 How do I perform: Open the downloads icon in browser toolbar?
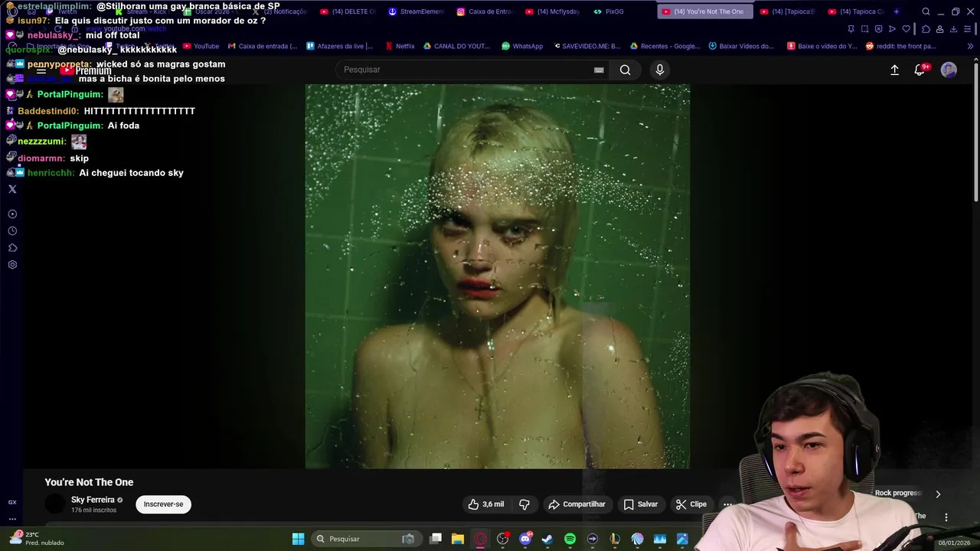954,29
